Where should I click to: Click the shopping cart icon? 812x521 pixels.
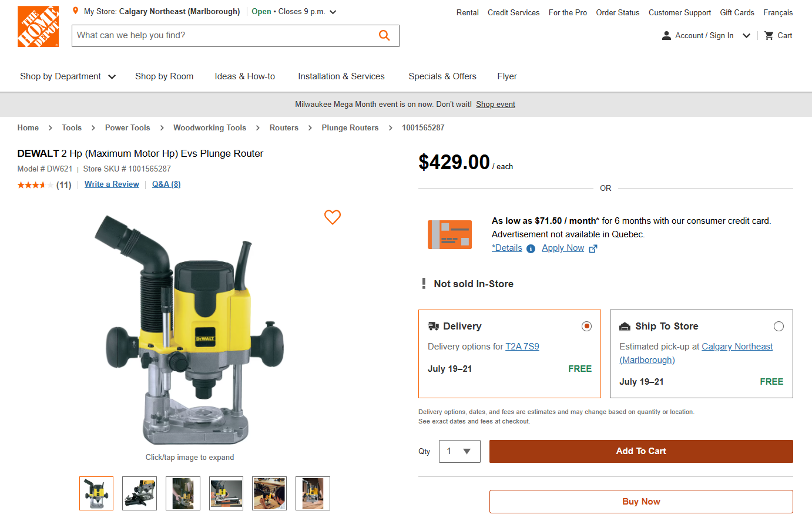[769, 36]
